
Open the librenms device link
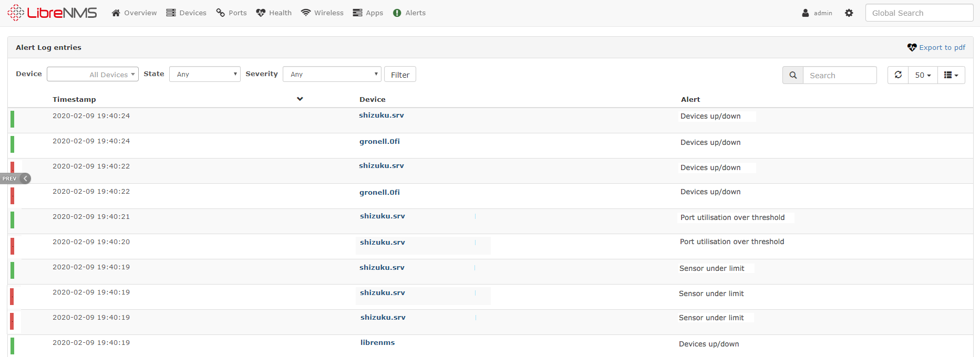click(377, 343)
